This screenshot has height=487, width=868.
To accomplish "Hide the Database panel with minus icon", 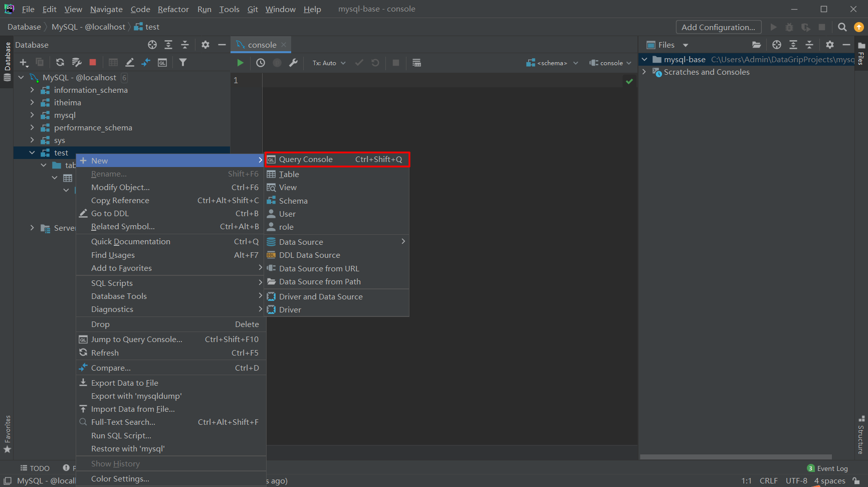I will tap(222, 45).
